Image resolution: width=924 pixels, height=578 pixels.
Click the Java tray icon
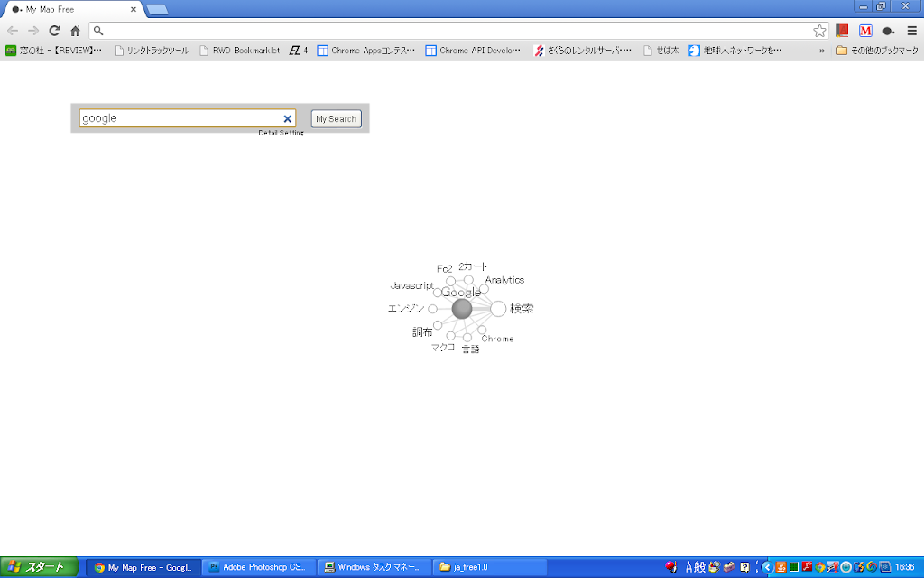point(781,567)
